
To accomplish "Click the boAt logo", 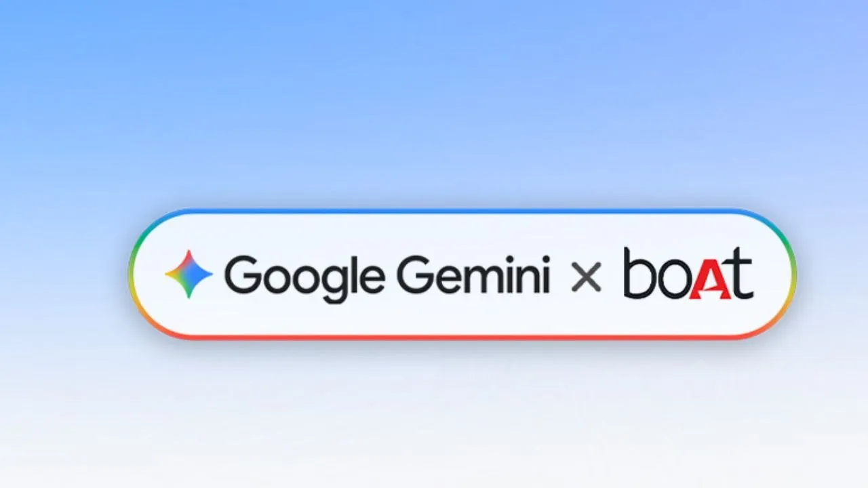I will click(x=688, y=273).
